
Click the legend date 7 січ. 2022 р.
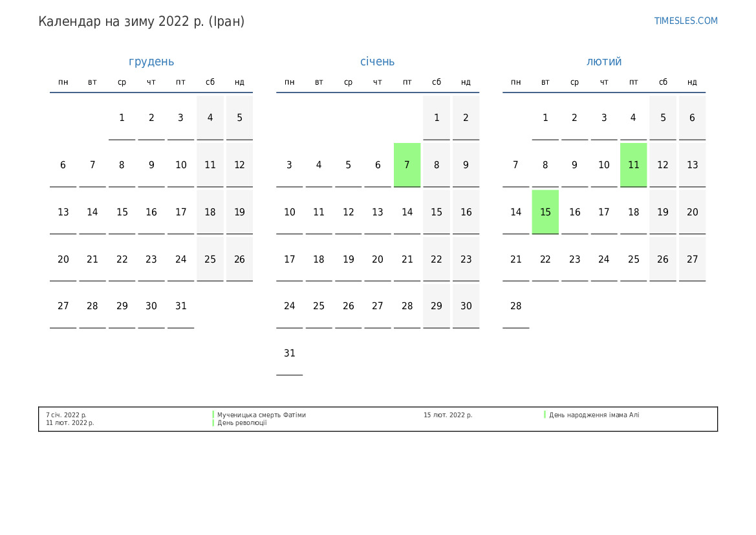66,415
